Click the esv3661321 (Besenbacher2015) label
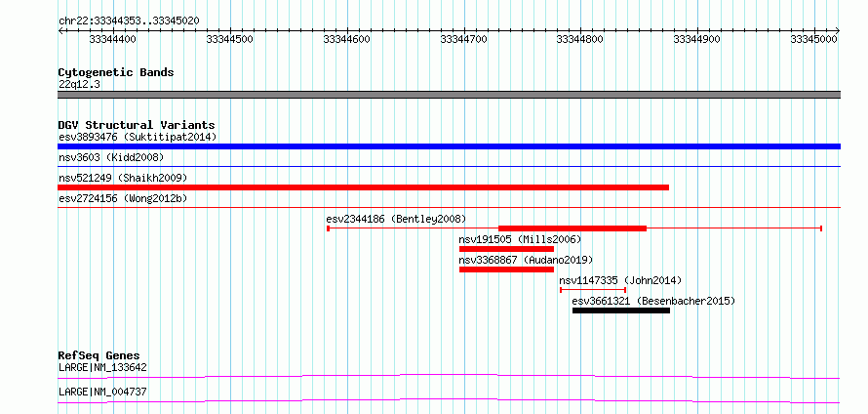This screenshot has height=414, width=868. [653, 301]
